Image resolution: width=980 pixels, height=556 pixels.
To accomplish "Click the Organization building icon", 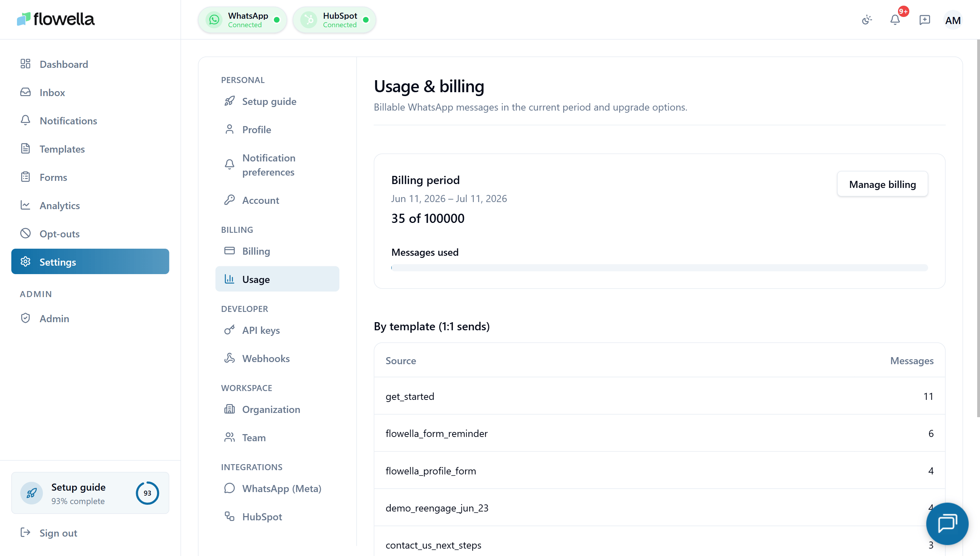I will tap(230, 409).
